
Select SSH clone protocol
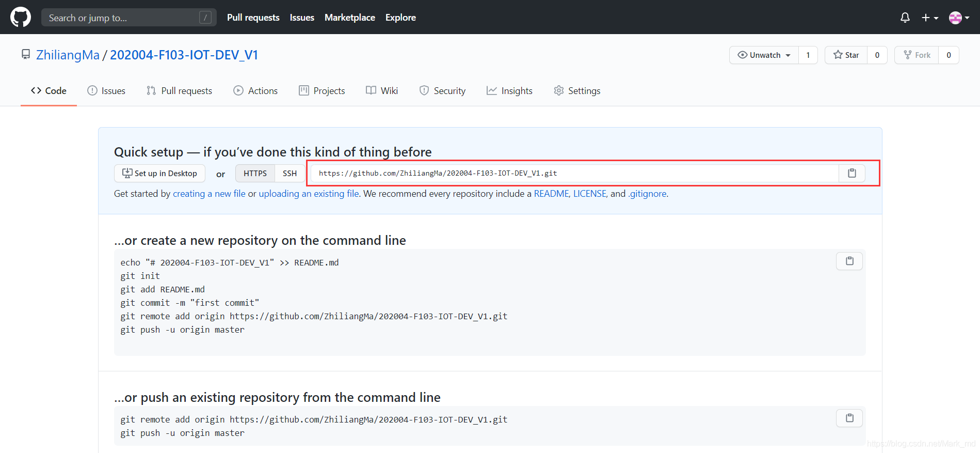point(290,174)
